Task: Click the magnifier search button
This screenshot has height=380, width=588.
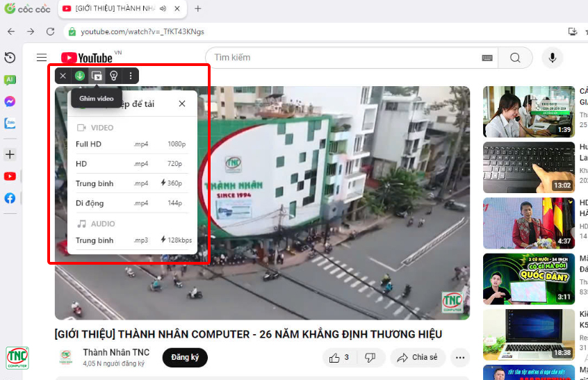Action: 515,58
